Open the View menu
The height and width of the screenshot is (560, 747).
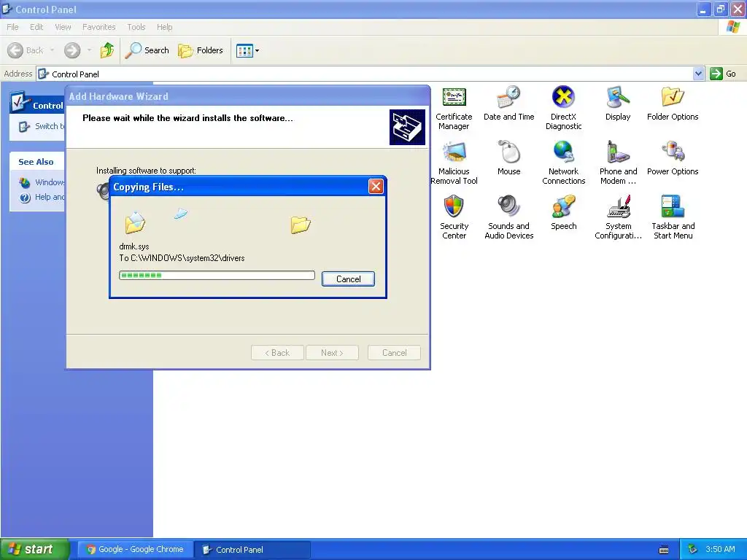click(x=63, y=27)
